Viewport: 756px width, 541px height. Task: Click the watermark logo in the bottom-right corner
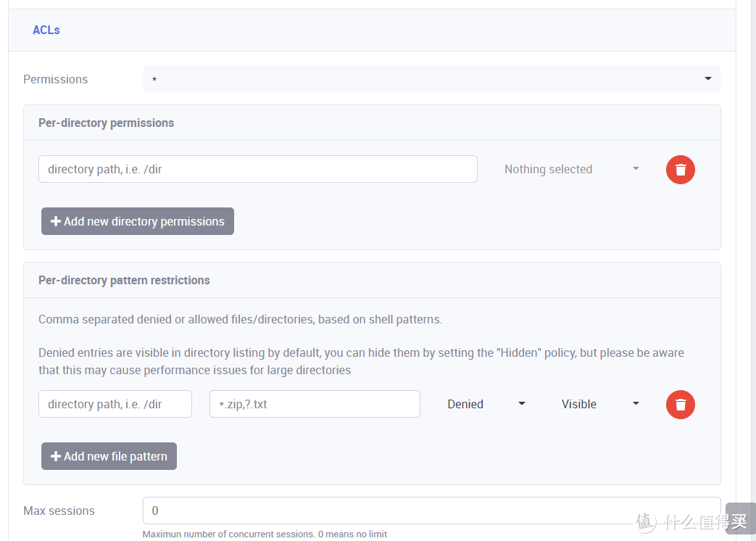pos(646,521)
